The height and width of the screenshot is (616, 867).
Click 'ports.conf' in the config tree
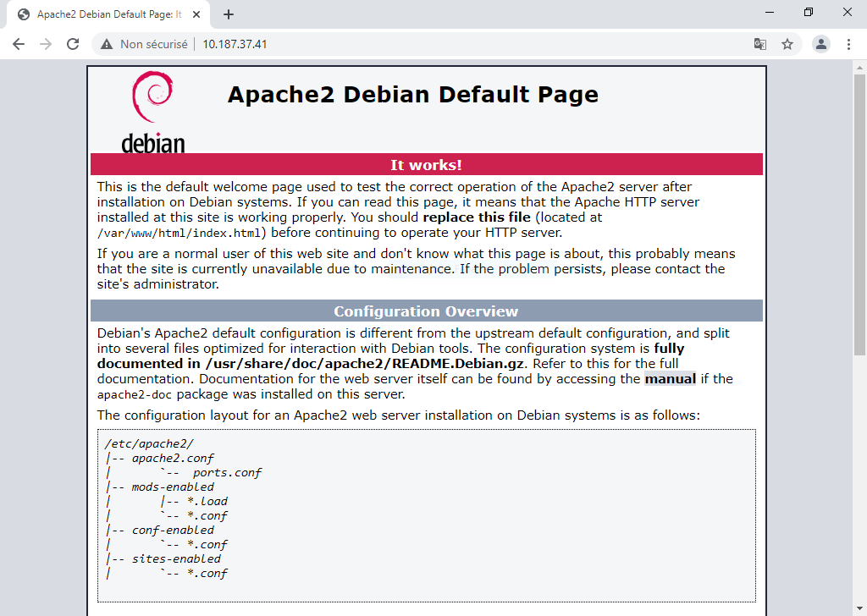pos(227,472)
